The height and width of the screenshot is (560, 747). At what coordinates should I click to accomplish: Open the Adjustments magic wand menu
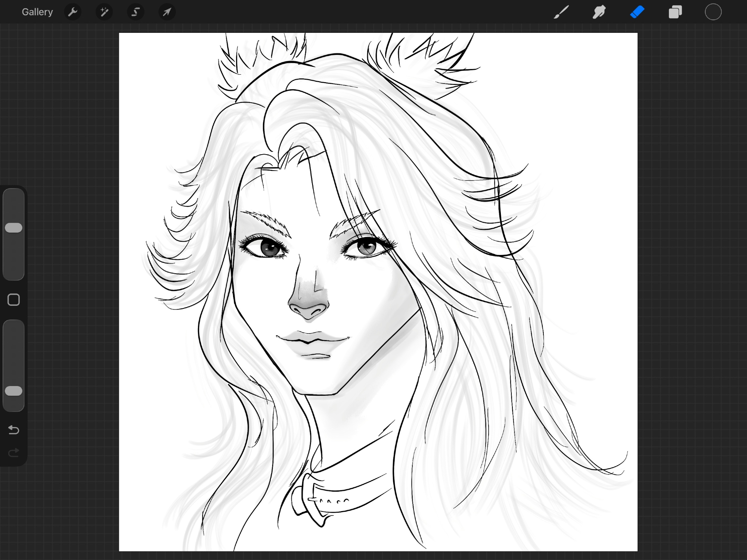(x=104, y=12)
